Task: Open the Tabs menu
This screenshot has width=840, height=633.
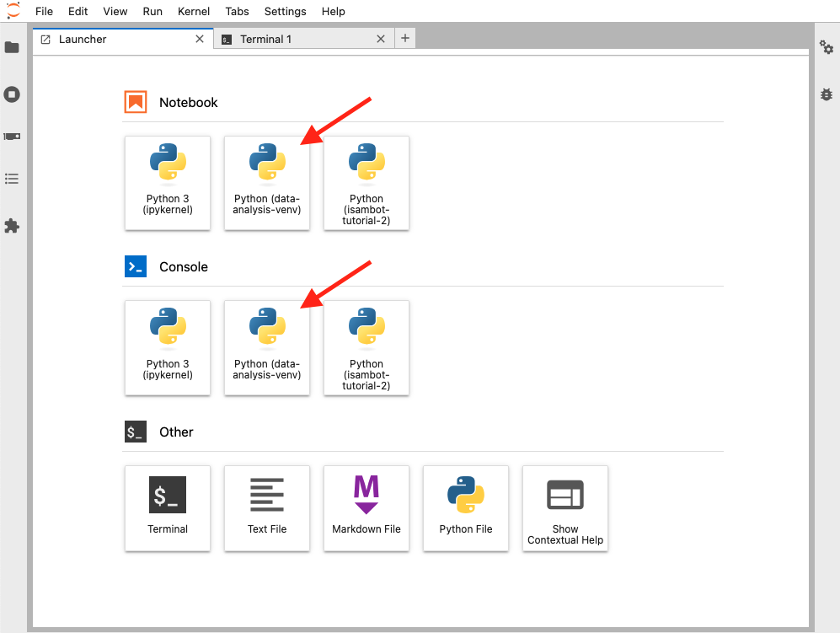Action: click(237, 11)
